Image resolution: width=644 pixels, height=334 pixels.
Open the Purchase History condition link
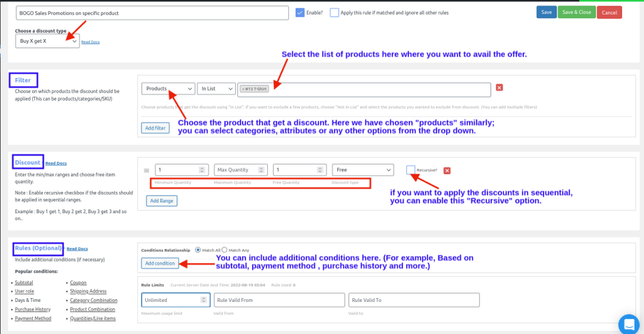coord(33,309)
